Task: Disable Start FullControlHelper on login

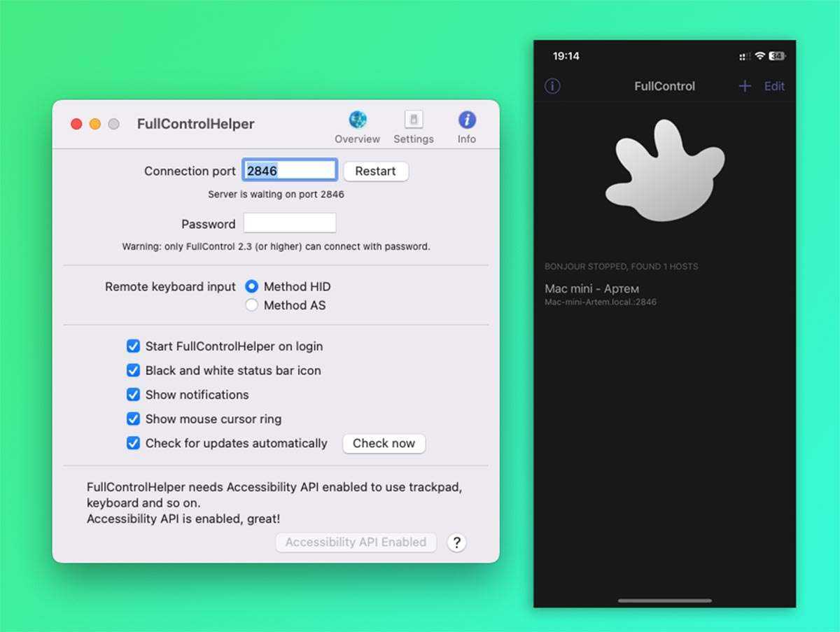Action: coord(133,346)
